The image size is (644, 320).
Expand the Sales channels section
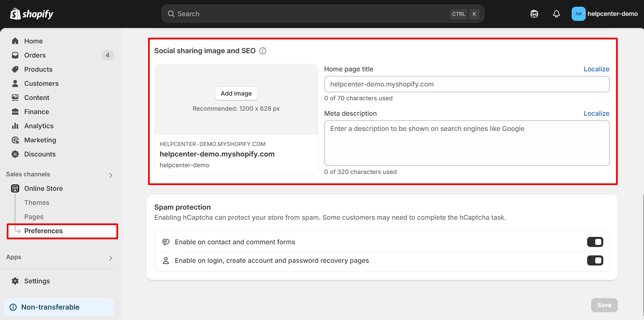coord(111,175)
